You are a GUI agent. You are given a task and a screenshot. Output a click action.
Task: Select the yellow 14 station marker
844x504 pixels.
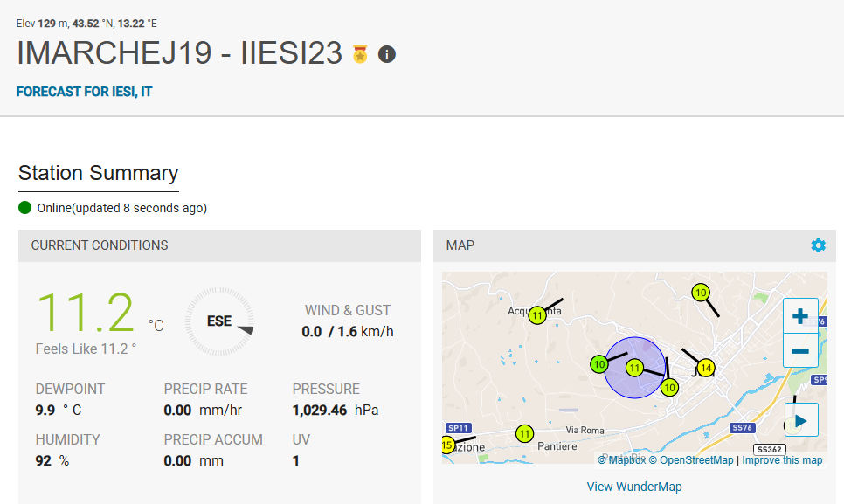(706, 368)
